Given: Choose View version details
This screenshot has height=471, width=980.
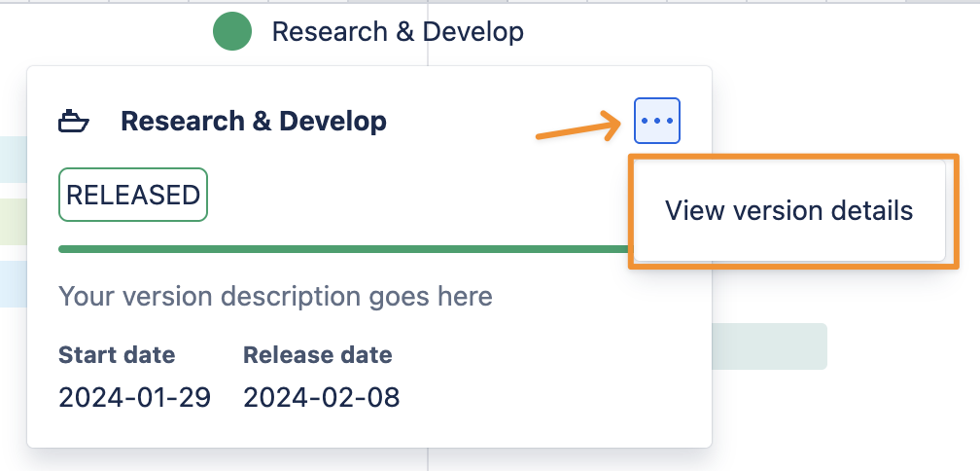Looking at the screenshot, I should pyautogui.click(x=788, y=210).
